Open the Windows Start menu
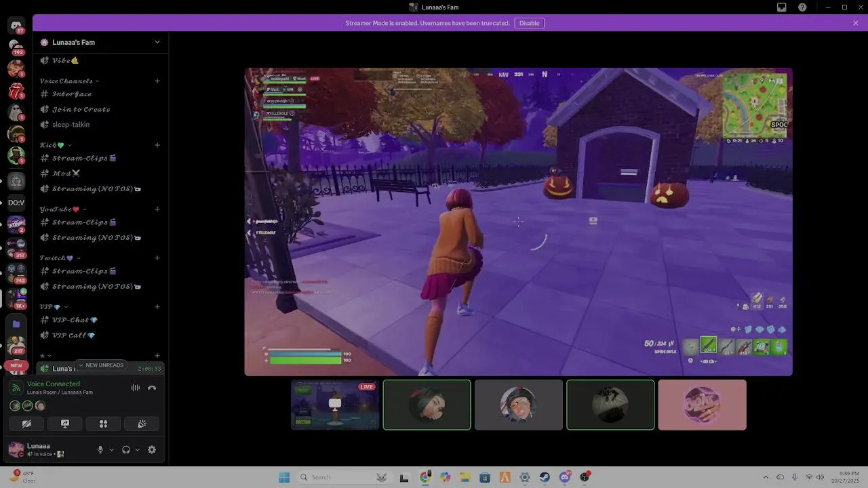The image size is (868, 488). click(x=284, y=477)
